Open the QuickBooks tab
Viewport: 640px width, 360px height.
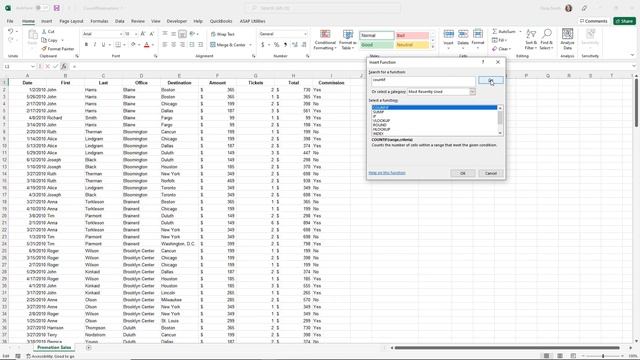click(x=221, y=21)
